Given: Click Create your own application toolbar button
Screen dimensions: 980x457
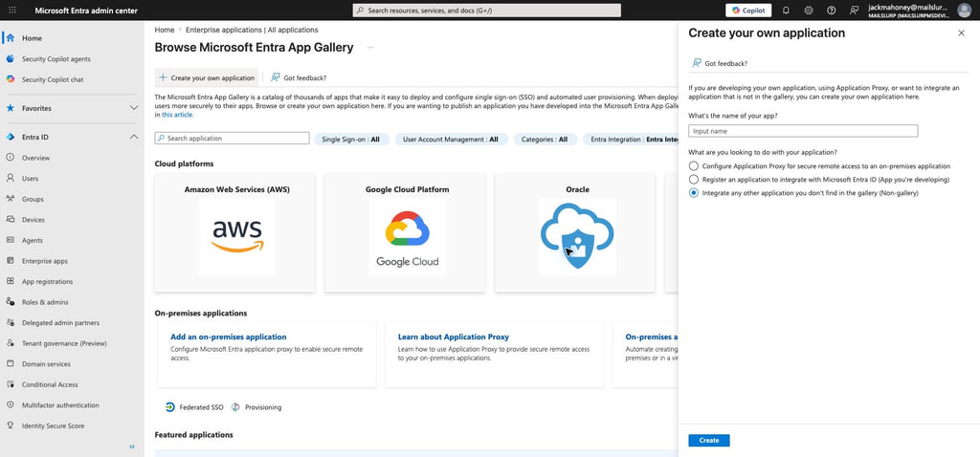Looking at the screenshot, I should coord(207,78).
